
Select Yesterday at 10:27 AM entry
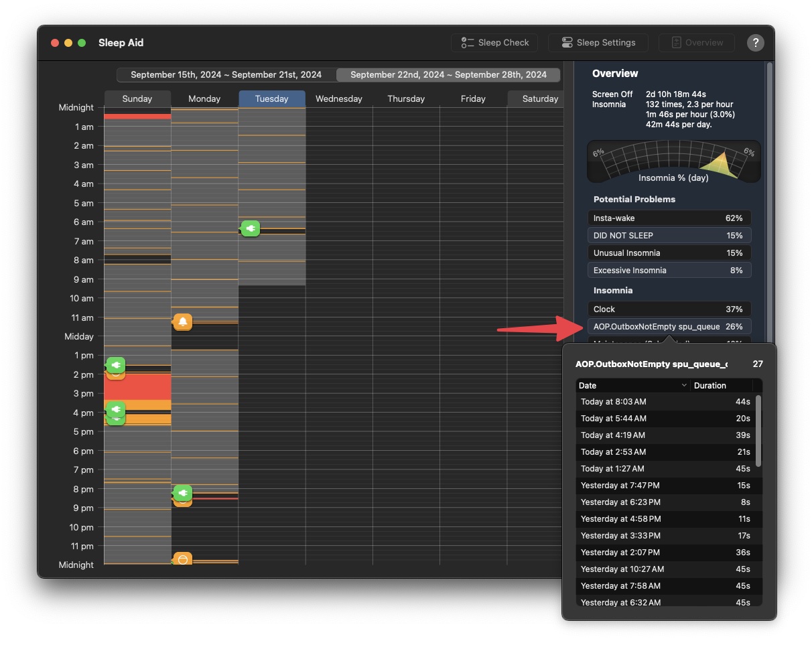[x=665, y=569]
